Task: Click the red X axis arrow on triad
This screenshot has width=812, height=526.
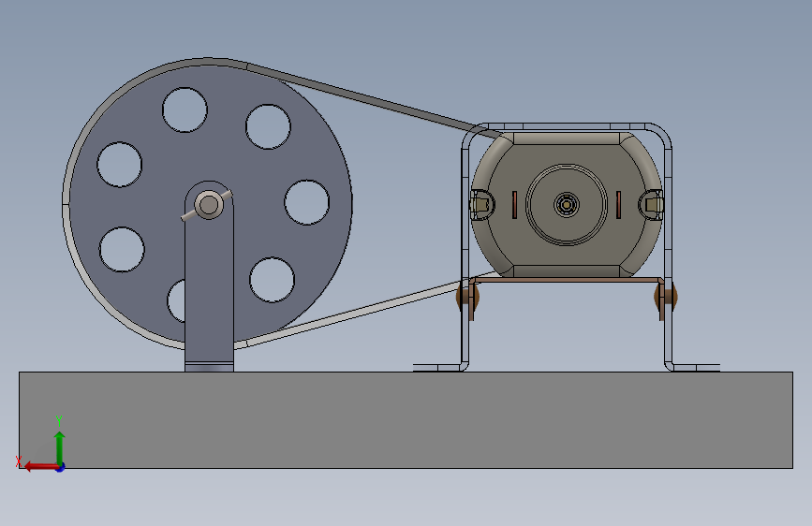Action: coord(40,466)
